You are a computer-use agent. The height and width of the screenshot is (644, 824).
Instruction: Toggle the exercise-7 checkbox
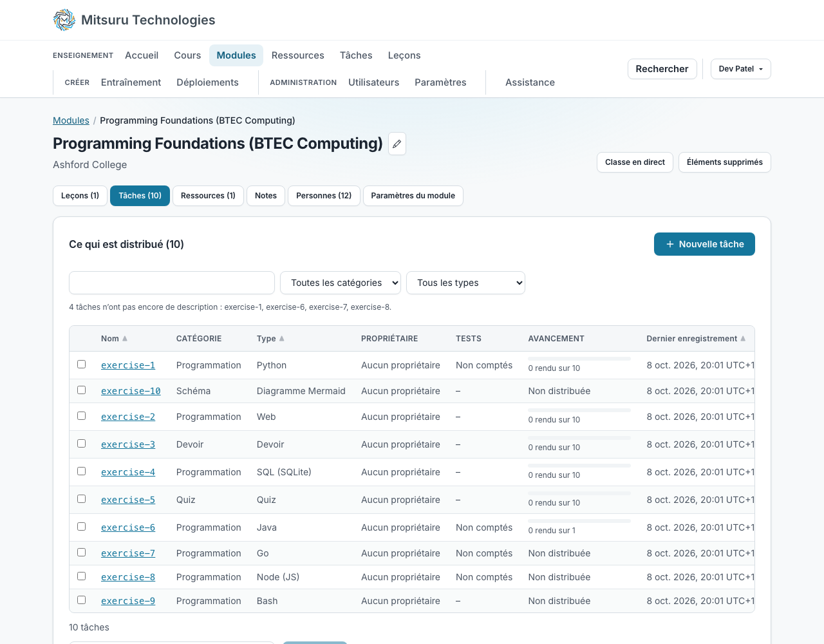pos(82,553)
